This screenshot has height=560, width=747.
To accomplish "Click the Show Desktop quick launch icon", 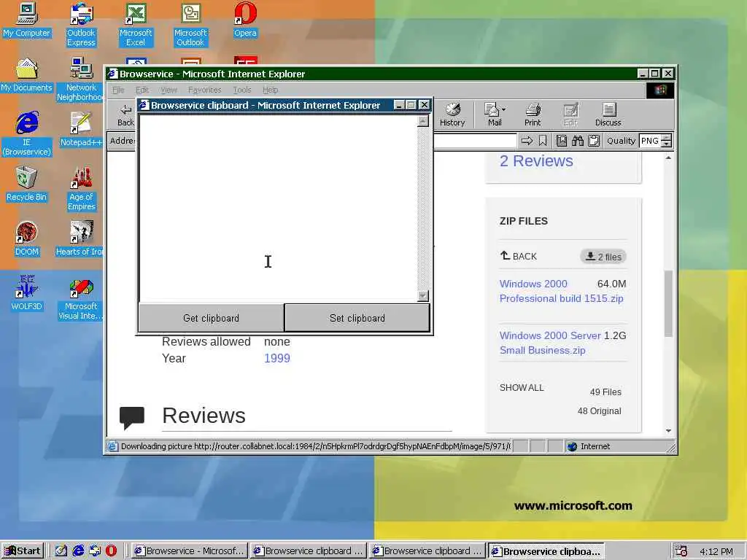I will 61,551.
